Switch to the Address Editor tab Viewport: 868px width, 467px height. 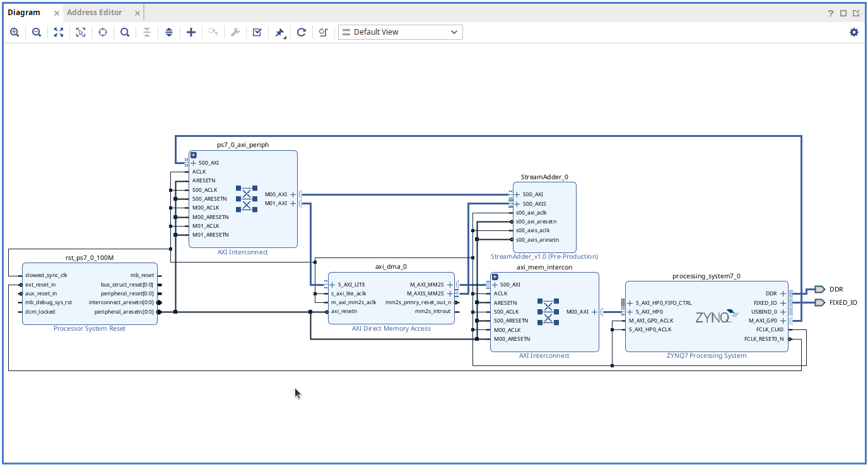(95, 12)
